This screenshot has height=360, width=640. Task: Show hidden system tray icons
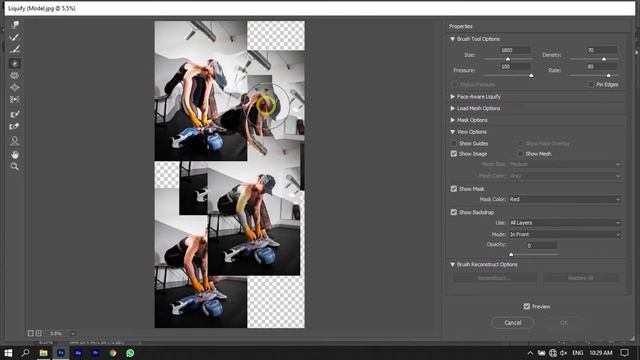(x=530, y=353)
